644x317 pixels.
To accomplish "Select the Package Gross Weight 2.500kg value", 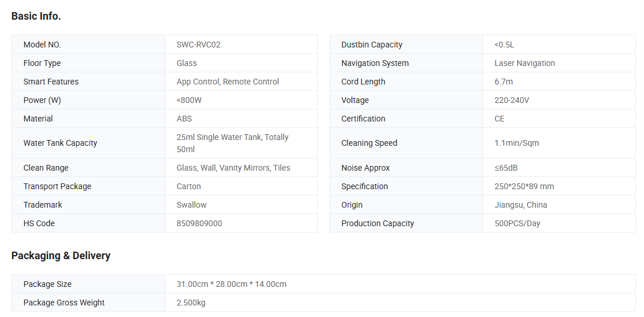I will (x=191, y=303).
